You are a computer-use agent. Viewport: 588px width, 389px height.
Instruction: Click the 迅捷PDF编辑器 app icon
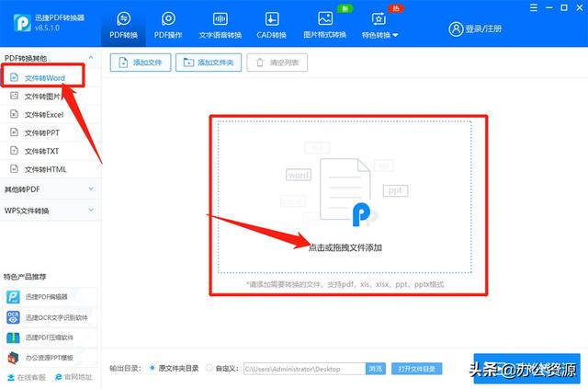(x=13, y=297)
